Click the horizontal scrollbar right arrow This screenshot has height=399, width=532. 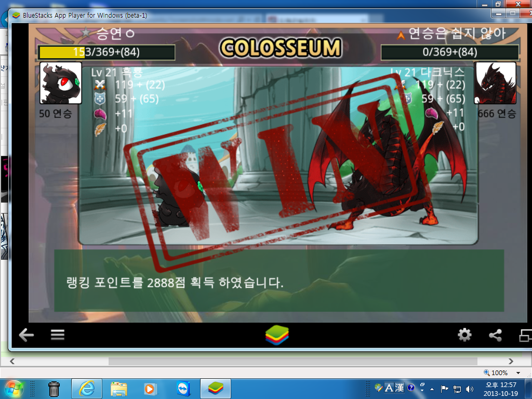(511, 362)
